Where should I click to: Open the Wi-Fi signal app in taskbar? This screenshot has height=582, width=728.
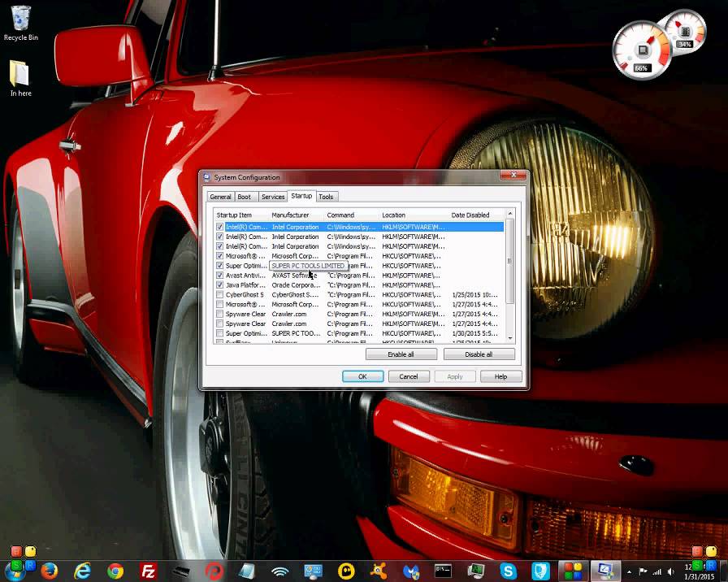coord(280,571)
